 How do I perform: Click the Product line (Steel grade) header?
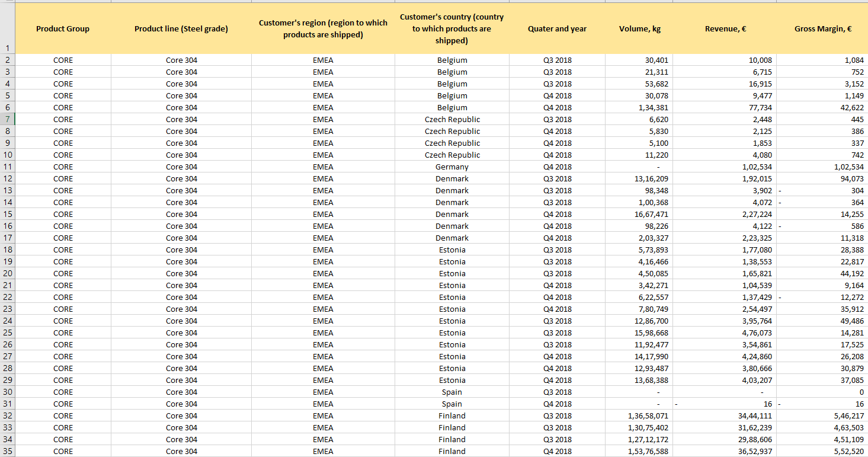[181, 28]
